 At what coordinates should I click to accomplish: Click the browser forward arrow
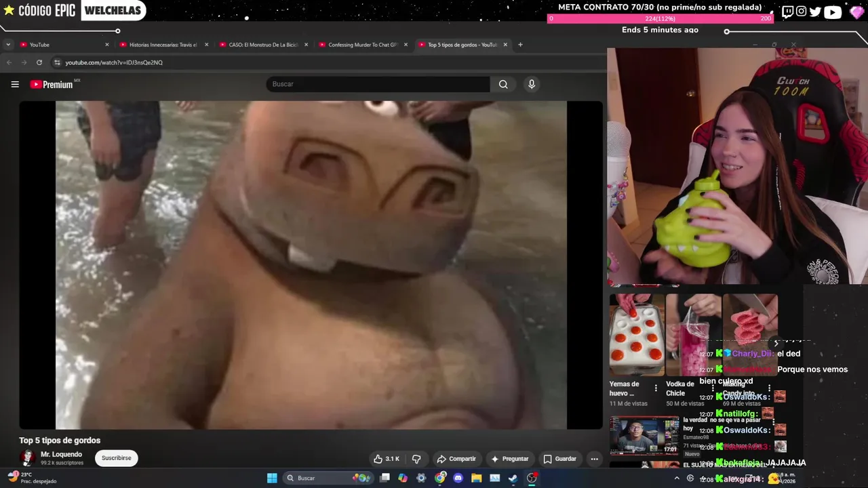[24, 62]
